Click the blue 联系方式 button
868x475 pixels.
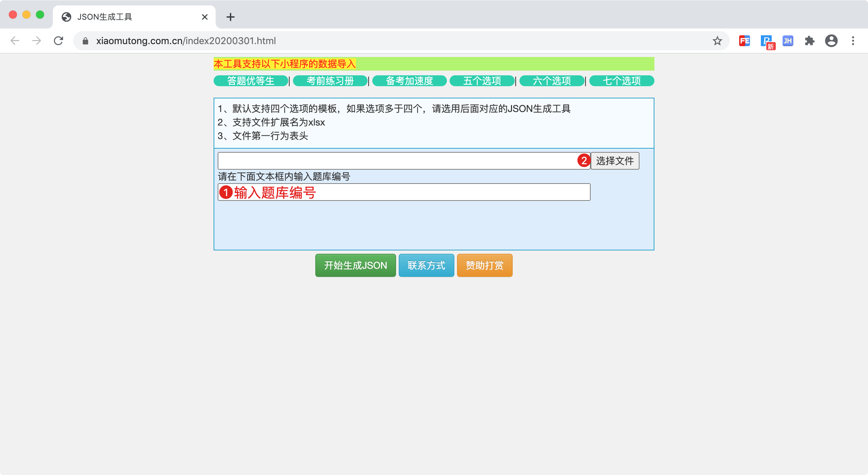(x=426, y=265)
